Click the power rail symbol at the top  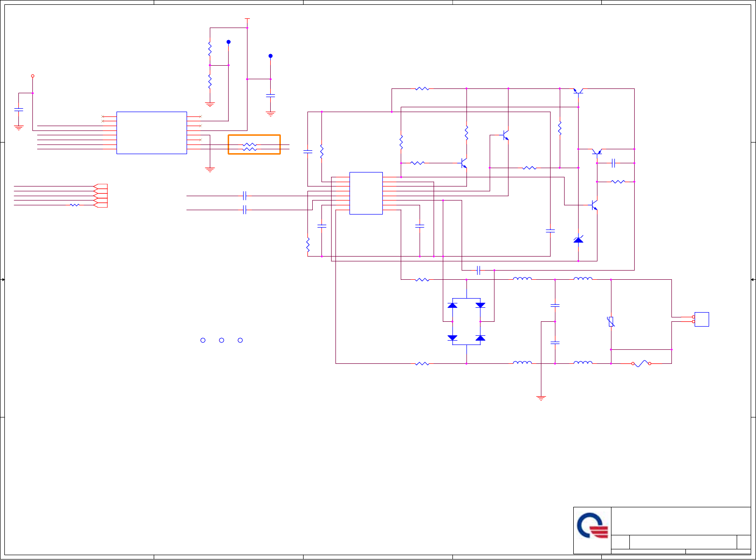point(247,19)
